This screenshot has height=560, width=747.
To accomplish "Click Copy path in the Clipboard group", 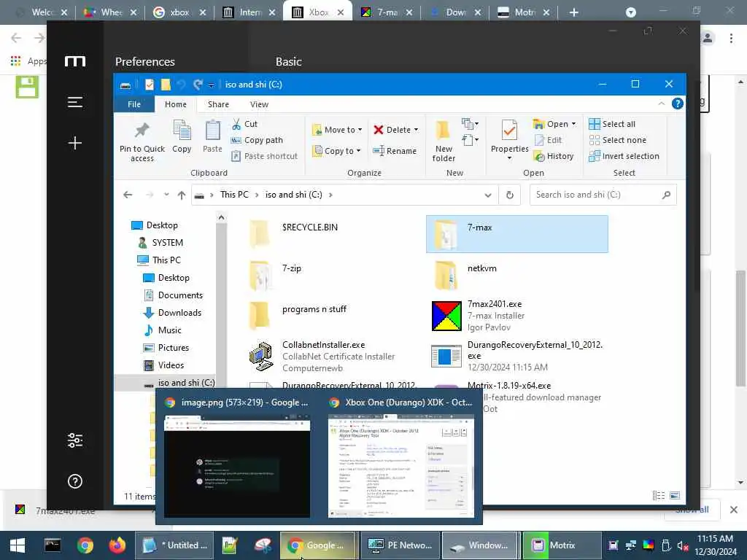I will point(258,140).
